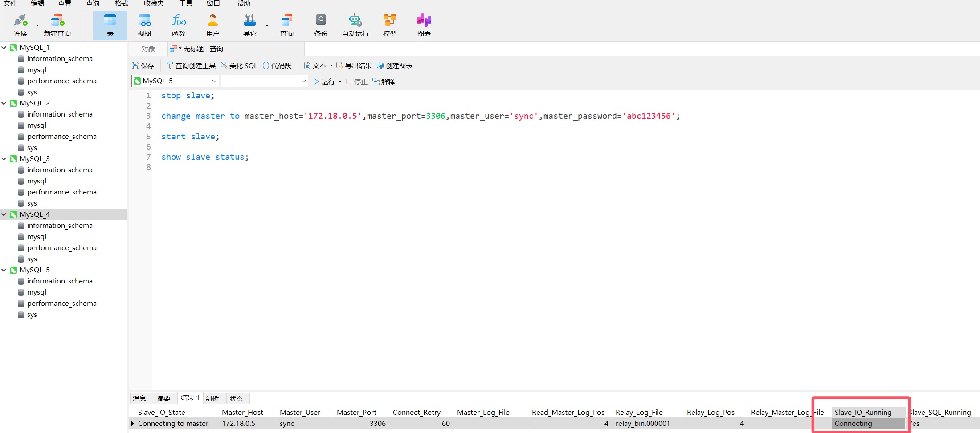The height and width of the screenshot is (433, 980).
Task: Select the 无标题 - 查询 tab
Action: pos(236,49)
